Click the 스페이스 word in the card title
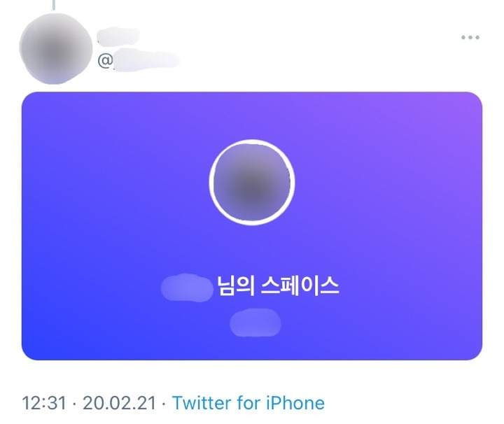This screenshot has height=424, width=504. 300,285
